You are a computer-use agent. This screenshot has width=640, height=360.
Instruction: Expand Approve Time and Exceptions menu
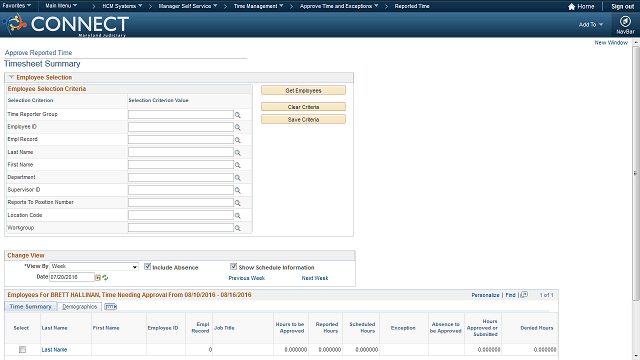(x=339, y=6)
